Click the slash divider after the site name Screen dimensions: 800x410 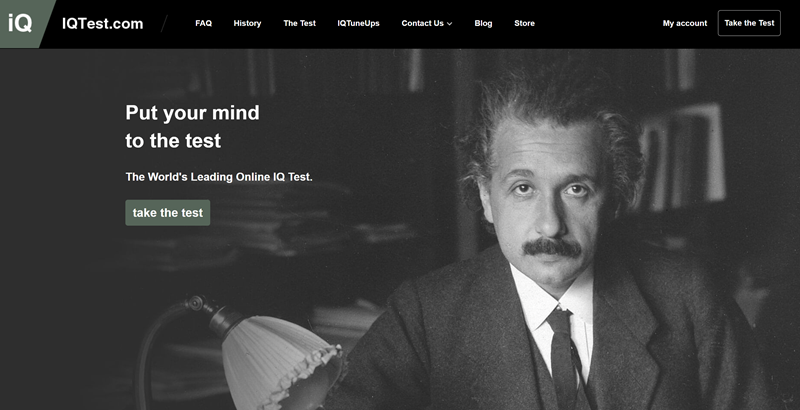164,23
